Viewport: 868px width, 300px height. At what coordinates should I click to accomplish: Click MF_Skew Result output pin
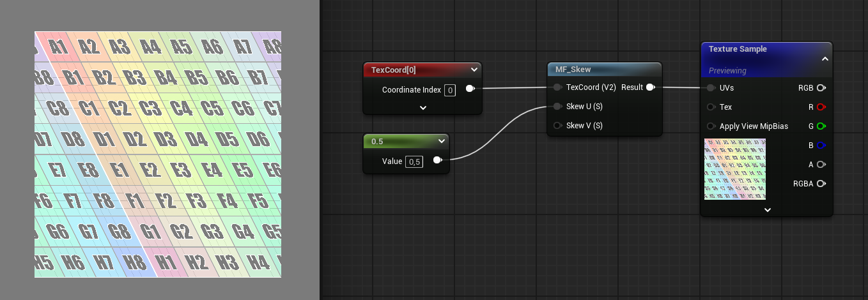(x=650, y=87)
